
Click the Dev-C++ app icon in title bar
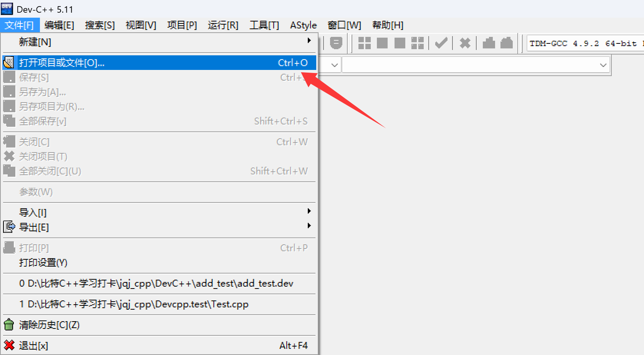7,9
